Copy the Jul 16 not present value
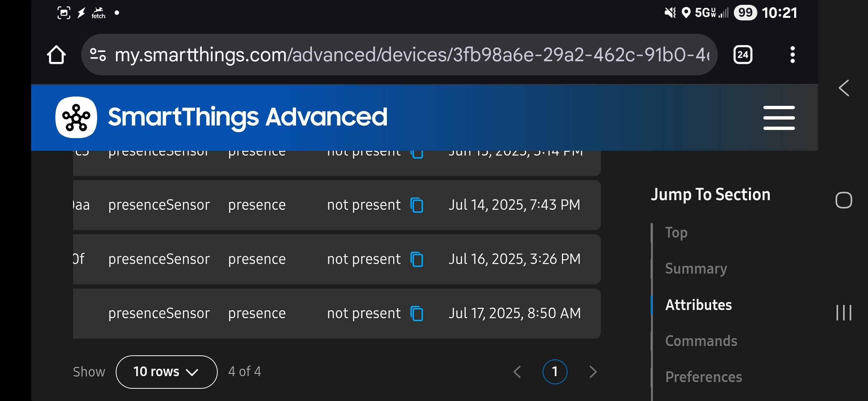This screenshot has width=868, height=401. [417, 259]
